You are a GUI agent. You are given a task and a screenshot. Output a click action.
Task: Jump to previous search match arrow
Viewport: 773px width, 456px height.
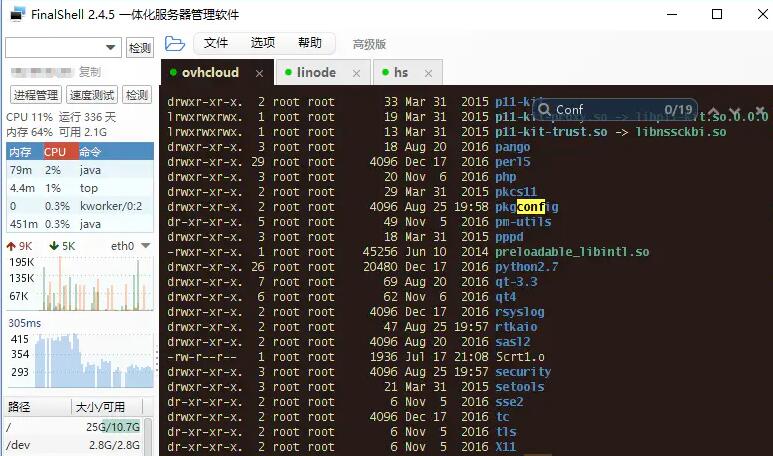pos(713,111)
